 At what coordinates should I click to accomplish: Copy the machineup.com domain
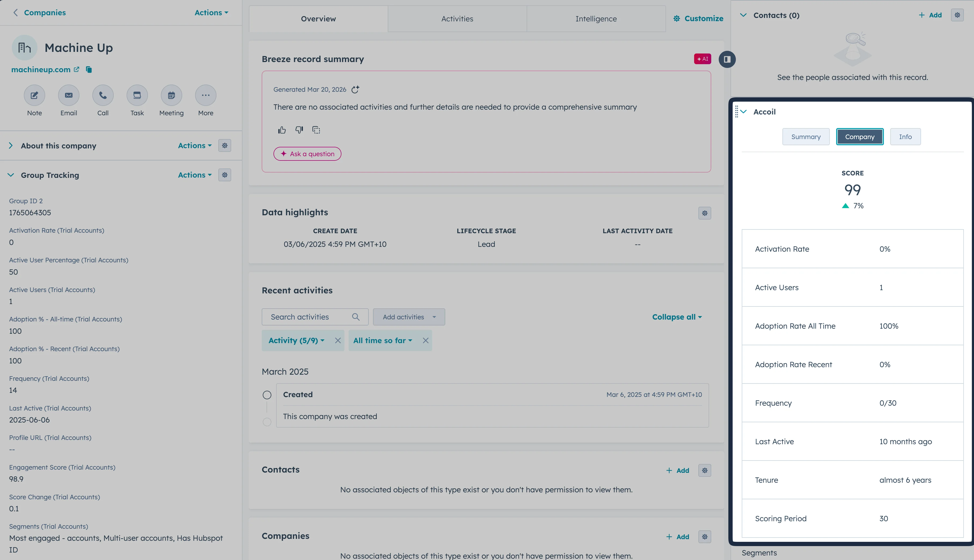pyautogui.click(x=89, y=70)
